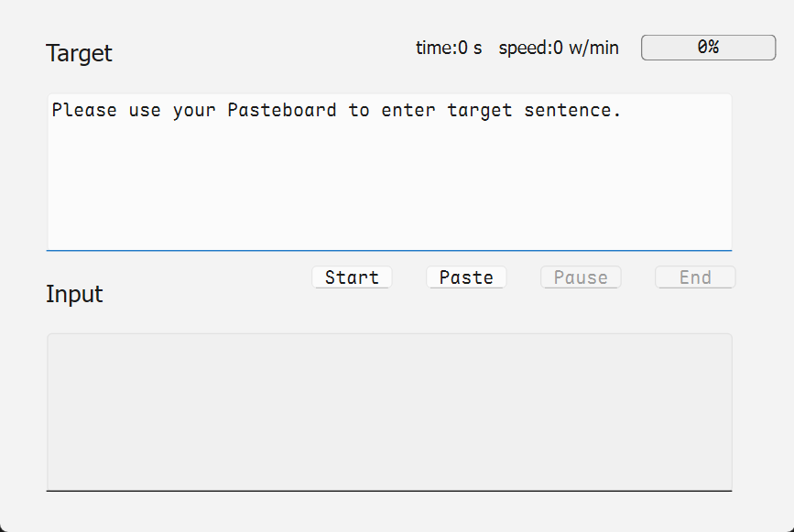Click the word "sentence" in target text
Viewport: 794px width, 532px height.
tap(568, 111)
